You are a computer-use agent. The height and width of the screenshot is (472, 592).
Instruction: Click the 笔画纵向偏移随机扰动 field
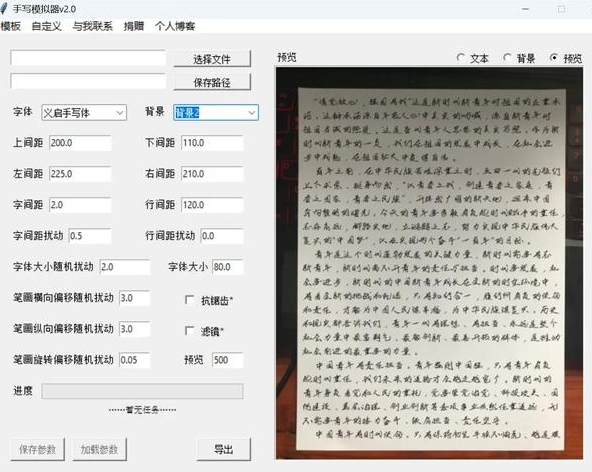(134, 329)
